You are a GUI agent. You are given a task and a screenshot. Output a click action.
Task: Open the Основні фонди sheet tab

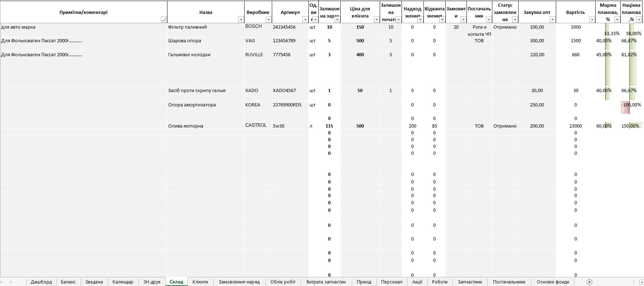(x=553, y=282)
